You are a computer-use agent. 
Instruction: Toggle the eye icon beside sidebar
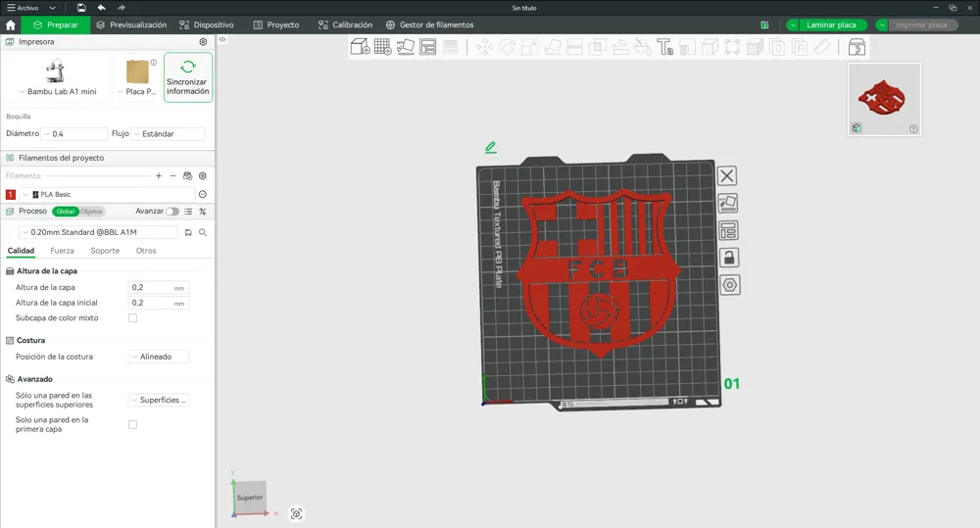(x=222, y=39)
